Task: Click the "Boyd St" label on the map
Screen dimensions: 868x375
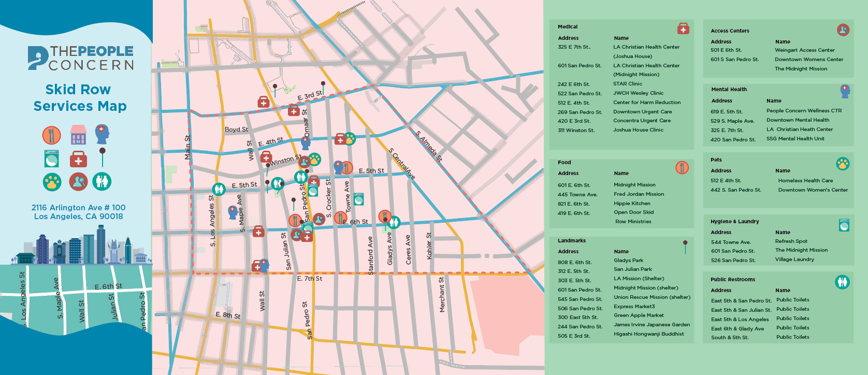Action: click(236, 129)
